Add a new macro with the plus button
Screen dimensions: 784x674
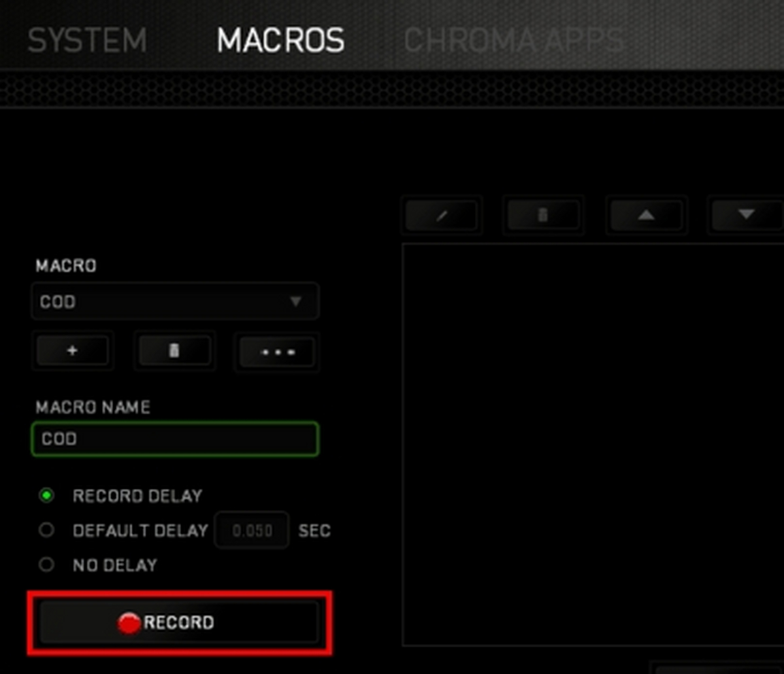click(x=73, y=352)
